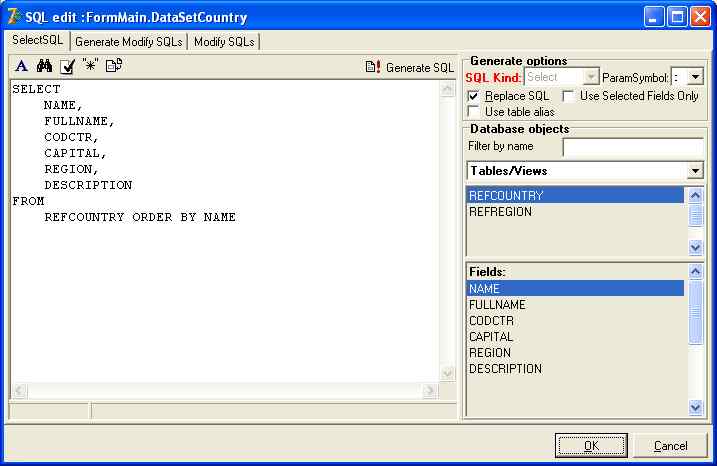Viewport: 717px width, 466px height.
Task: Click fields list scroll down arrow
Action: [x=696, y=407]
